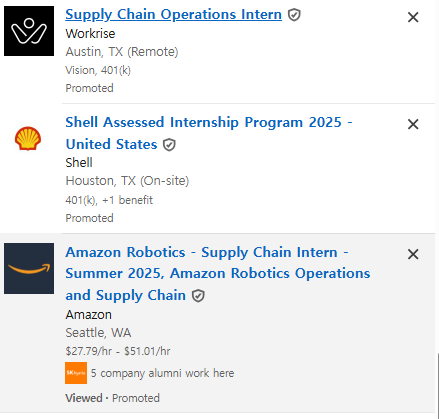
Task: Select the 5 company alumni work here text
Action: (x=162, y=373)
